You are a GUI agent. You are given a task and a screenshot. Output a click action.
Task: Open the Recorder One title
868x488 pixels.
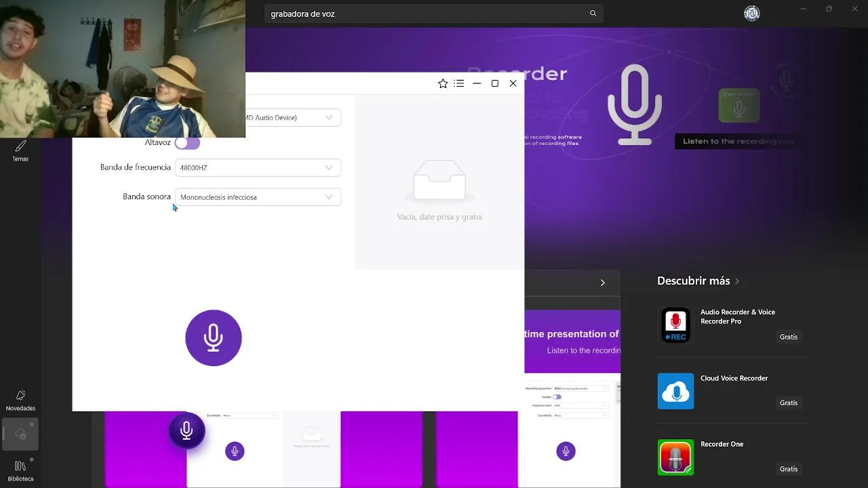pyautogui.click(x=722, y=444)
